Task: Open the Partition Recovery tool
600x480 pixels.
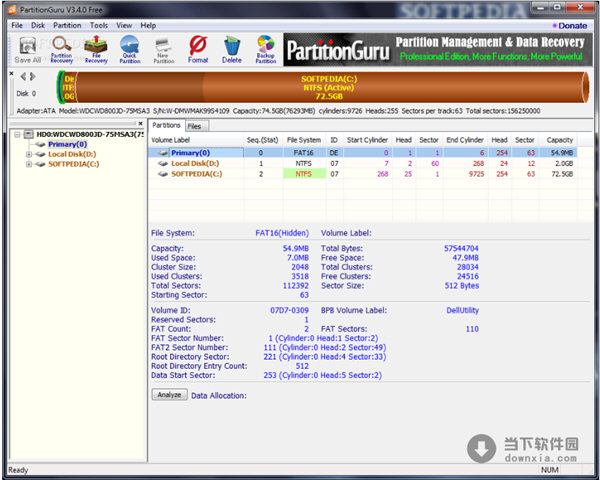Action: (x=62, y=50)
